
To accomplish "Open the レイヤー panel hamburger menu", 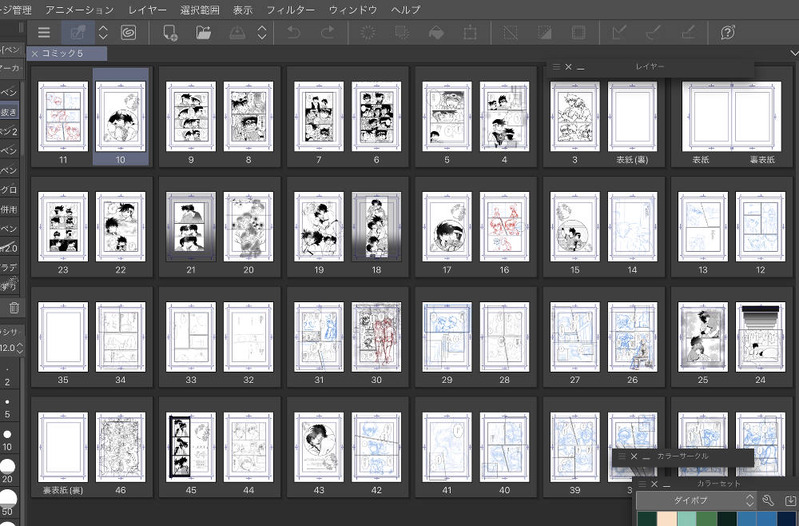I will [556, 67].
